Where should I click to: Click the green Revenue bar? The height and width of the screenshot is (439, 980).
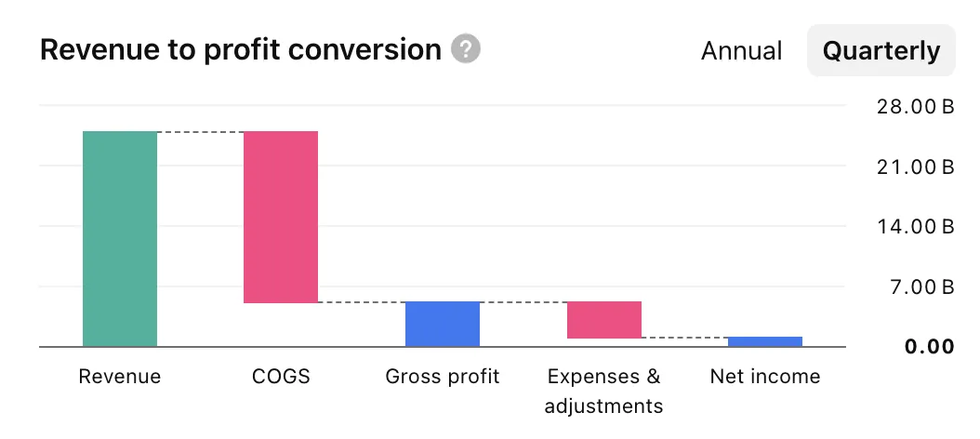(x=120, y=238)
